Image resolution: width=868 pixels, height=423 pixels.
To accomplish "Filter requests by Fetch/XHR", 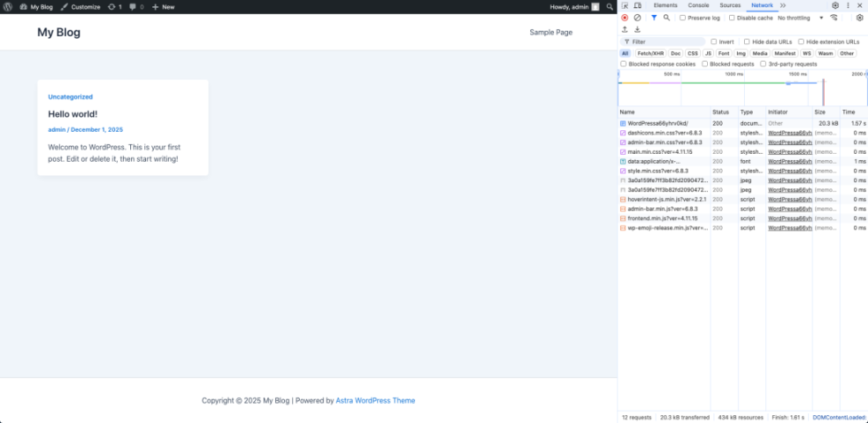I will 650,53.
